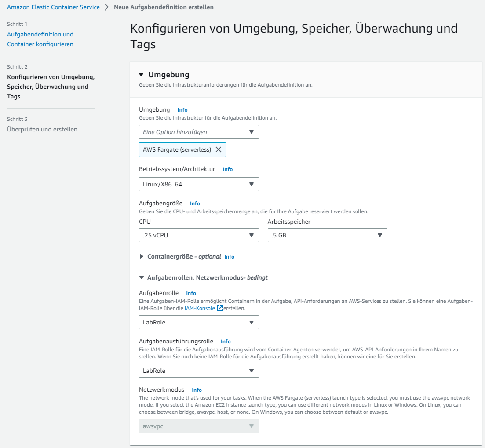
Task: Collapse Aufgabenrollen, Netzwerkmodus section
Action: click(x=142, y=277)
